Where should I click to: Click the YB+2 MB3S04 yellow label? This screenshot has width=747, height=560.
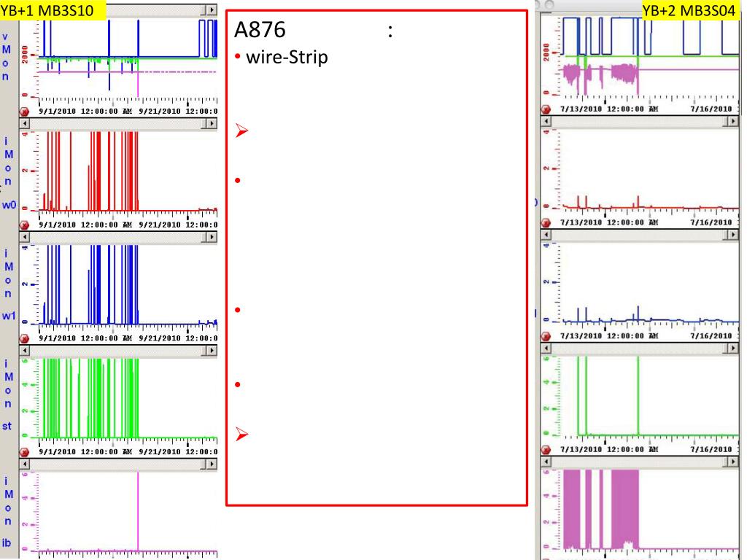click(690, 10)
